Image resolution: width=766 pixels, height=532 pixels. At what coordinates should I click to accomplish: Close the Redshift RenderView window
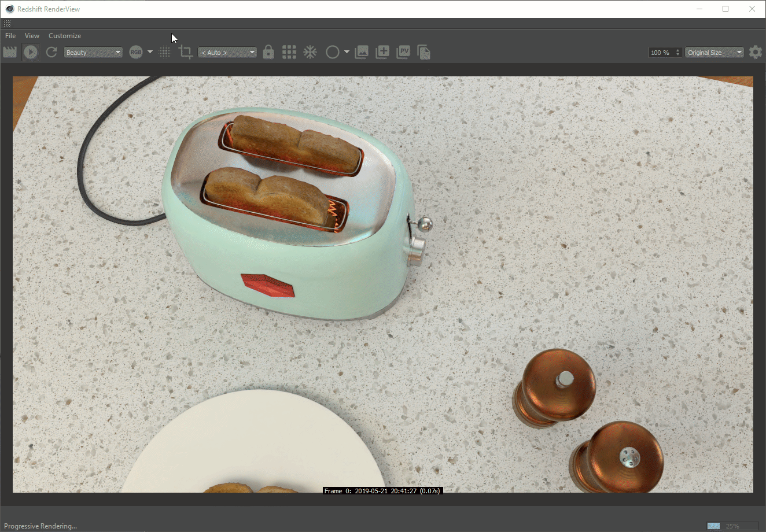click(752, 9)
